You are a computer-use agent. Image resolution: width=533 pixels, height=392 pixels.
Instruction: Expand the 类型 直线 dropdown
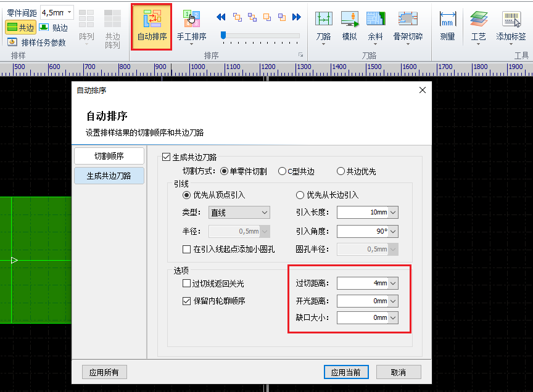tap(239, 213)
